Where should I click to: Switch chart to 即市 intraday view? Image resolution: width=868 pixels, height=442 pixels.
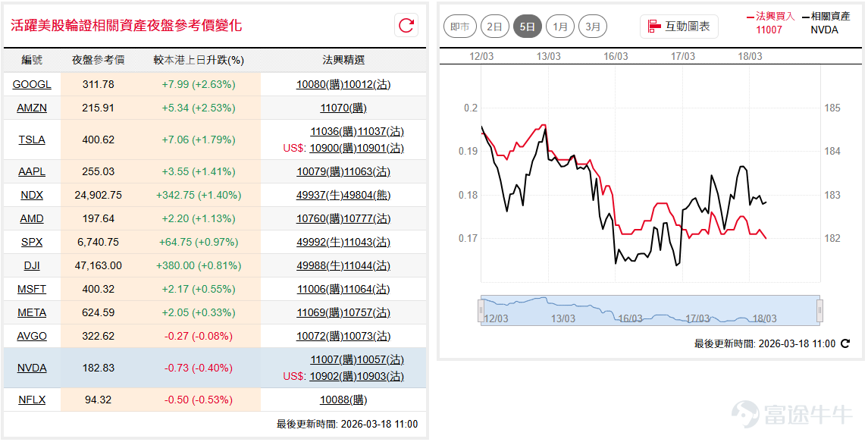click(460, 27)
